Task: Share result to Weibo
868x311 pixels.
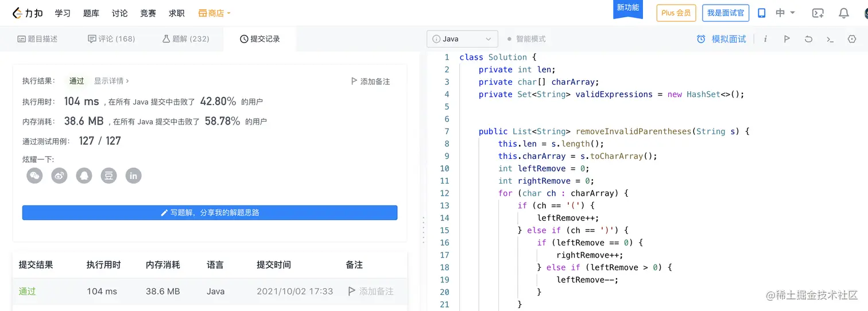Action: (x=60, y=176)
